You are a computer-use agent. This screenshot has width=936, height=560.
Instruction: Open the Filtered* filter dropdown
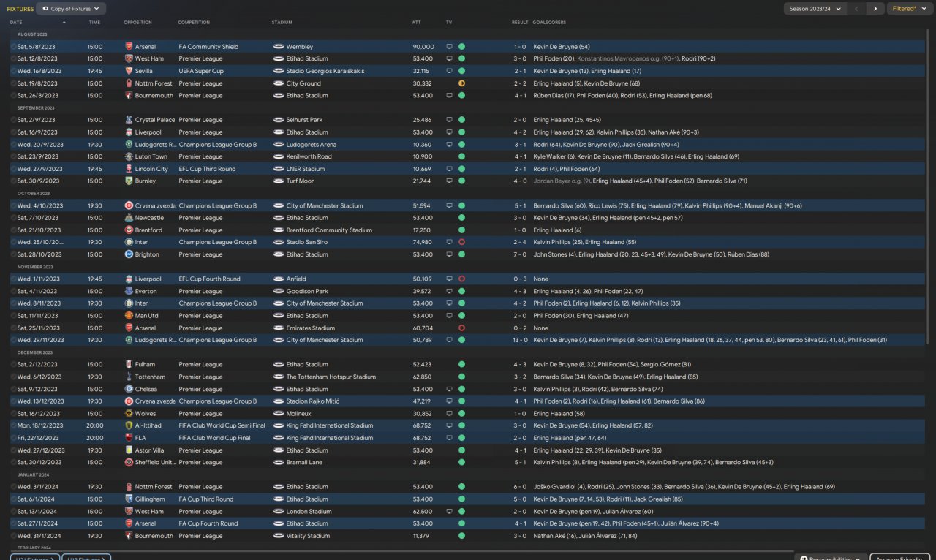[910, 9]
